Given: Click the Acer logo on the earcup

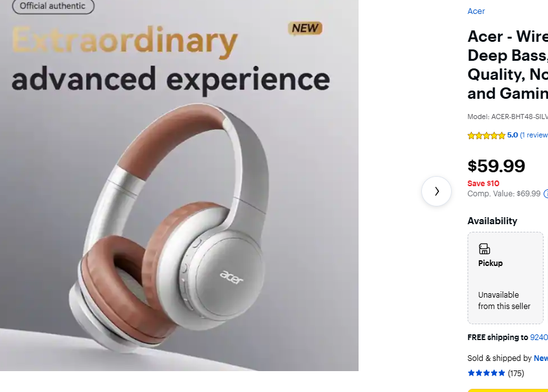Looking at the screenshot, I should (x=231, y=277).
